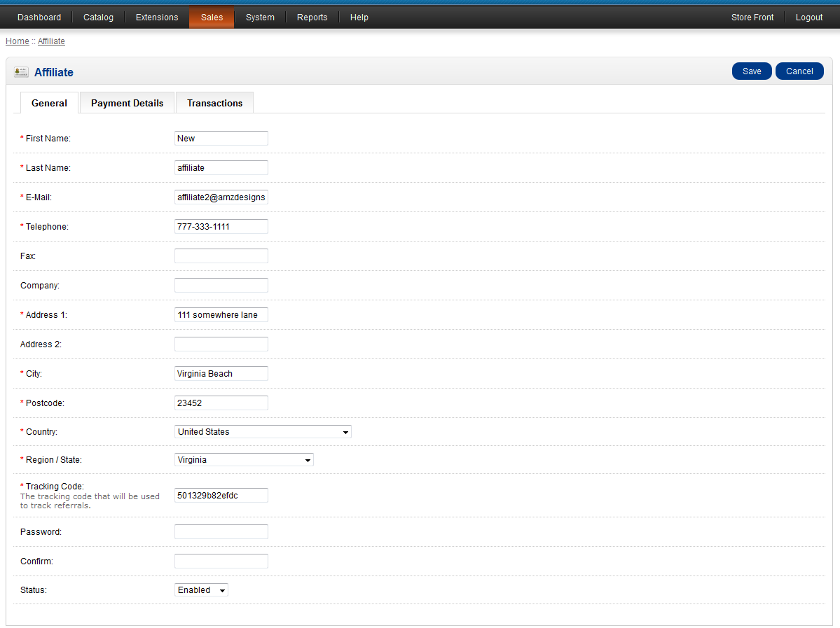Open the Reports menu
The image size is (840, 628).
coord(312,18)
